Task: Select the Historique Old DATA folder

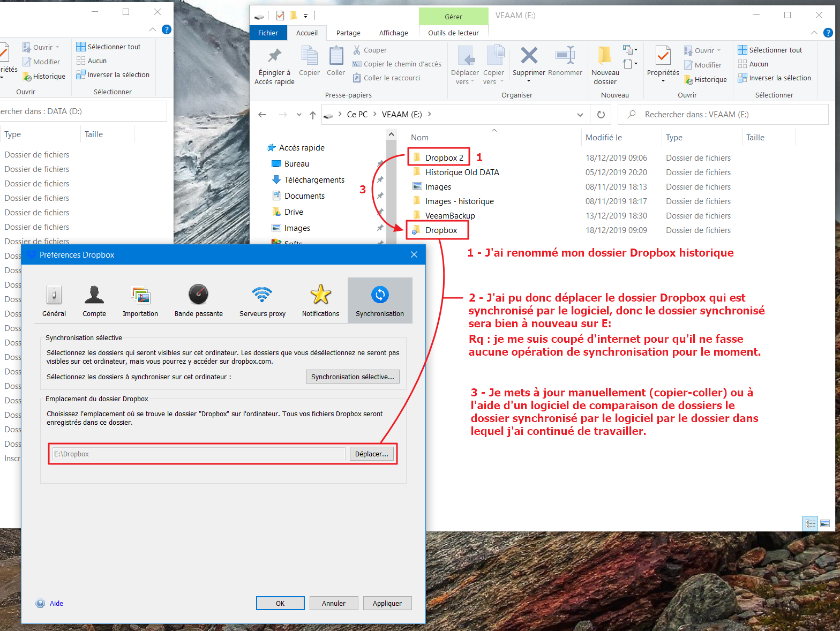Action: tap(462, 172)
